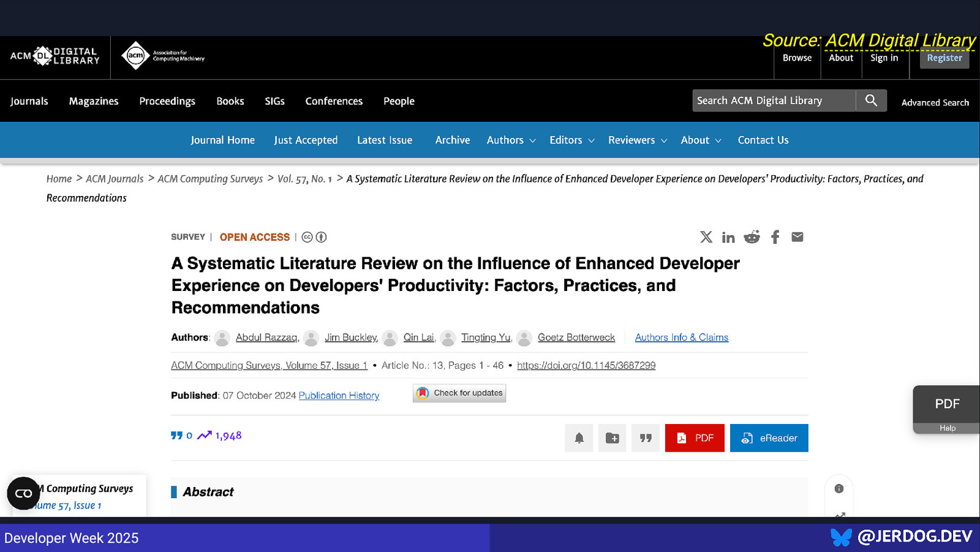Click the bell alert icon button

coord(579,438)
